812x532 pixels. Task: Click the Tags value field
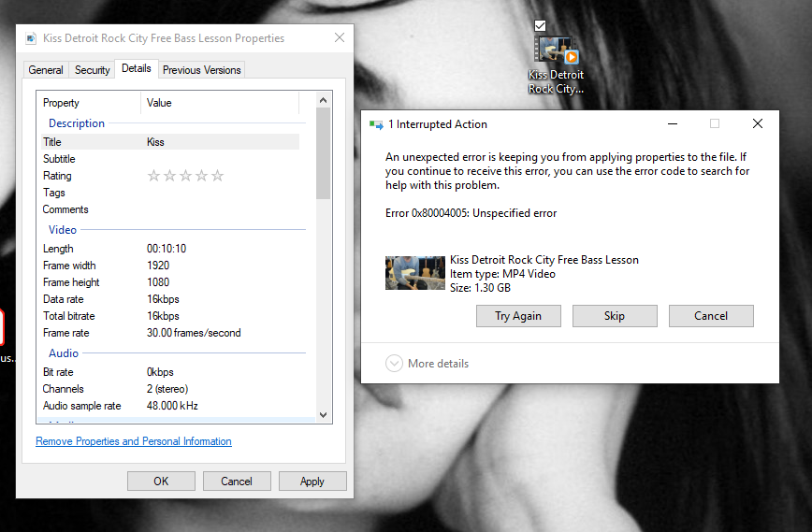coord(220,193)
